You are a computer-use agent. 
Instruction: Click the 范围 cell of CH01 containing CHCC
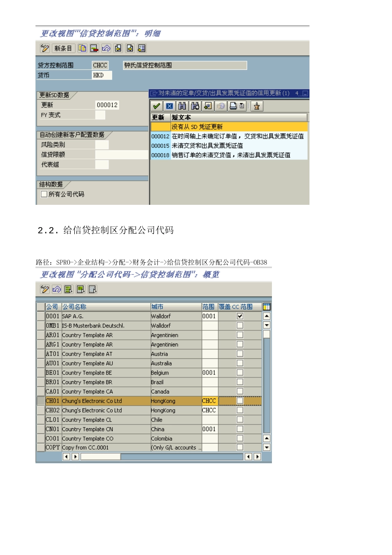(x=210, y=401)
